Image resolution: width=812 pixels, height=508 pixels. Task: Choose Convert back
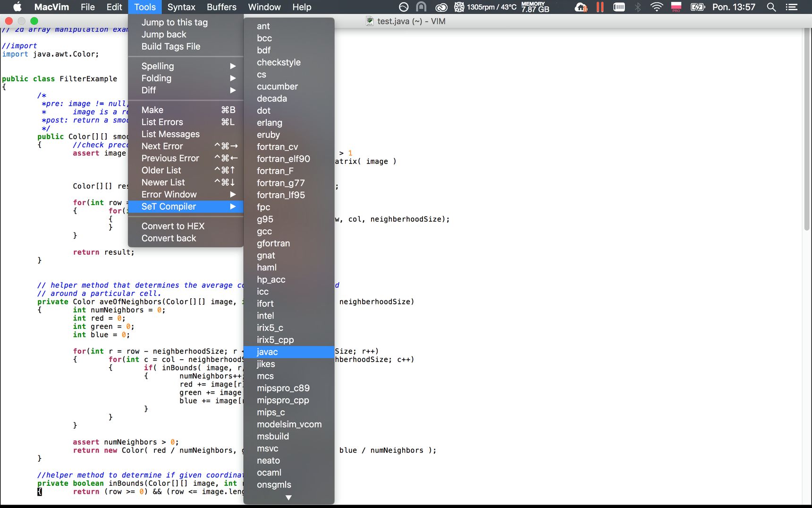pos(186,238)
